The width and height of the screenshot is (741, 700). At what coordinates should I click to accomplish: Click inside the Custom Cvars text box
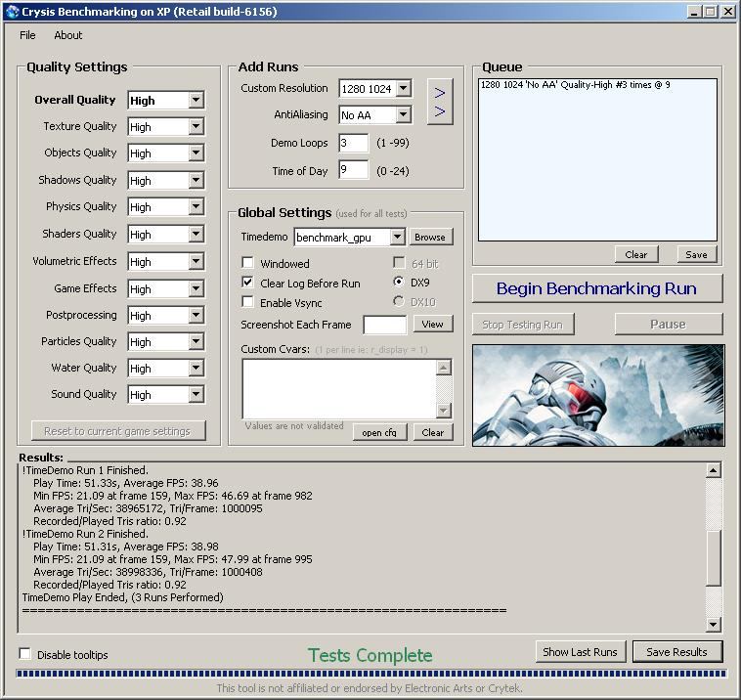click(x=339, y=388)
